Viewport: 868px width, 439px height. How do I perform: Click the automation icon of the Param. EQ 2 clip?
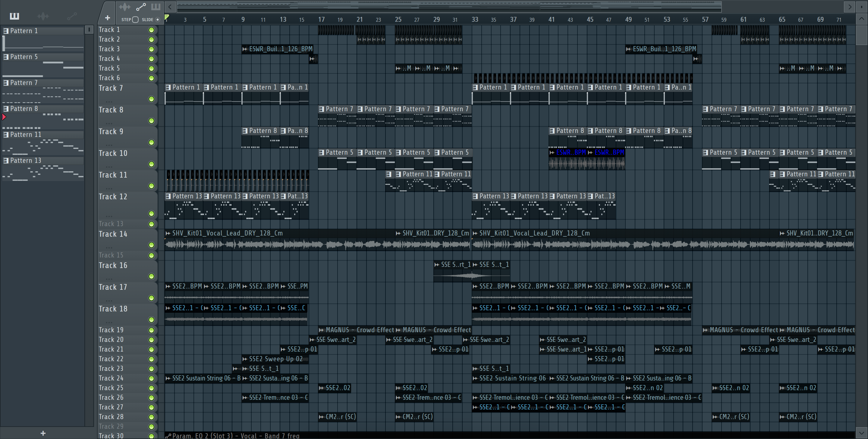pos(168,436)
